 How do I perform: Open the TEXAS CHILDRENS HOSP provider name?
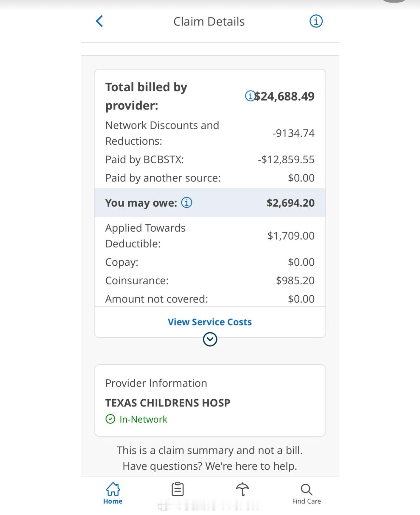[168, 403]
